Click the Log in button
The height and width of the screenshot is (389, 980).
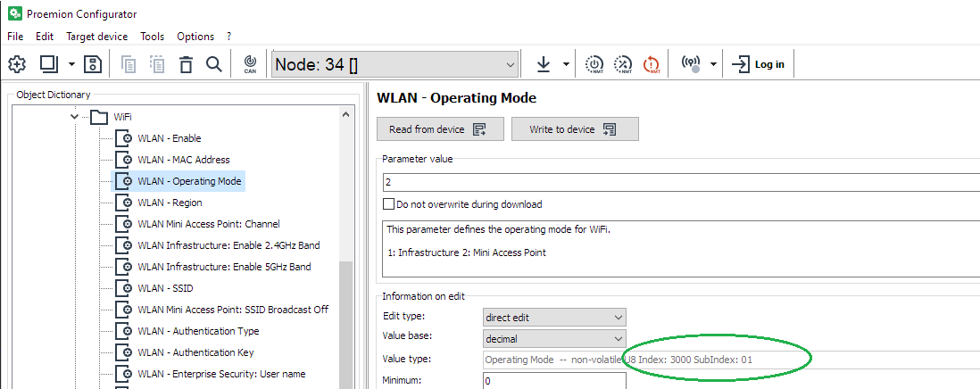tap(759, 64)
